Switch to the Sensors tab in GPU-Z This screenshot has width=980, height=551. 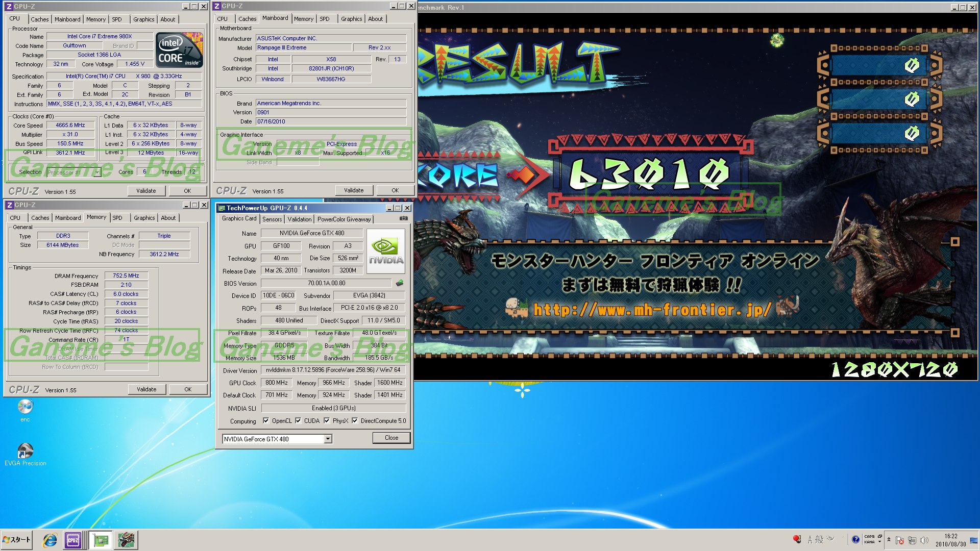(x=272, y=219)
